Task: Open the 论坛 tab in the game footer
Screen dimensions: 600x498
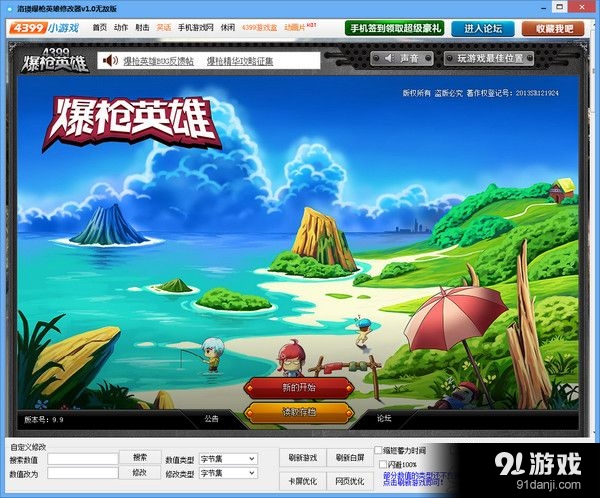Action: pos(384,418)
